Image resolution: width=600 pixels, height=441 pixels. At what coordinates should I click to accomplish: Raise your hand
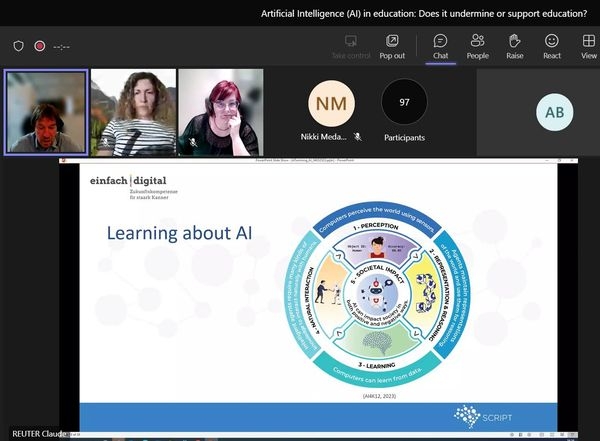(x=515, y=47)
